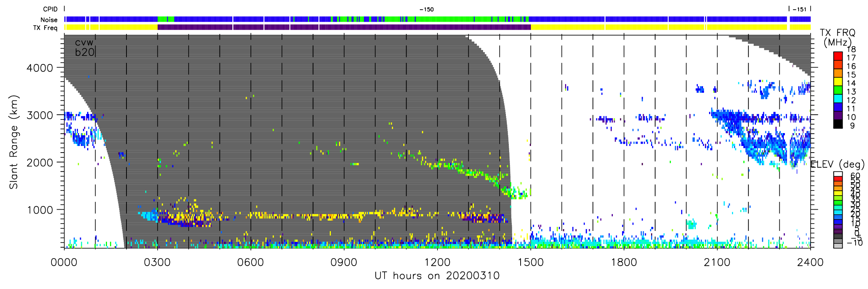Select the CPID value -151
Viewport: 868px width, 289px height.
click(x=799, y=10)
